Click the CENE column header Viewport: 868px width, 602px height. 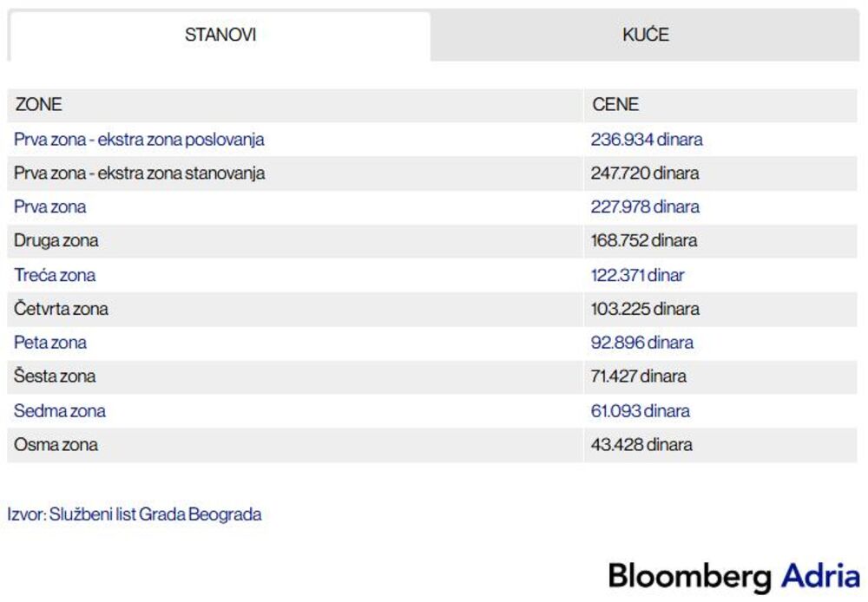[615, 105]
